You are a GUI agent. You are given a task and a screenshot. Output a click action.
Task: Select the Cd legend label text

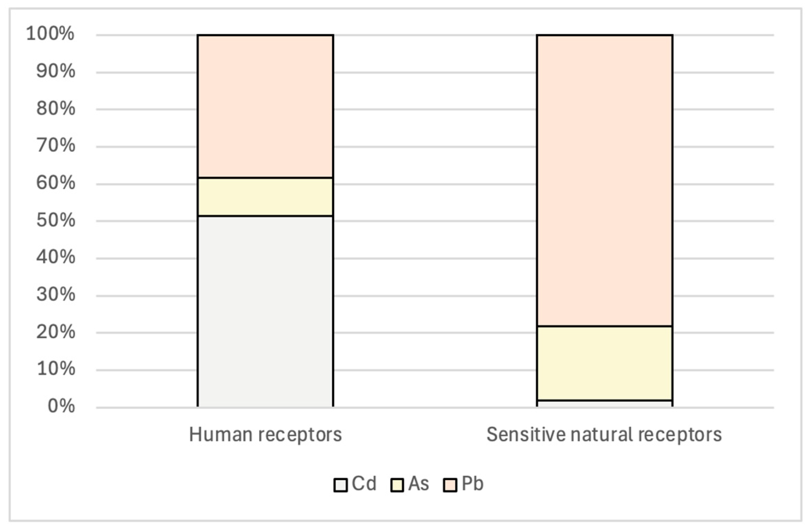click(364, 484)
